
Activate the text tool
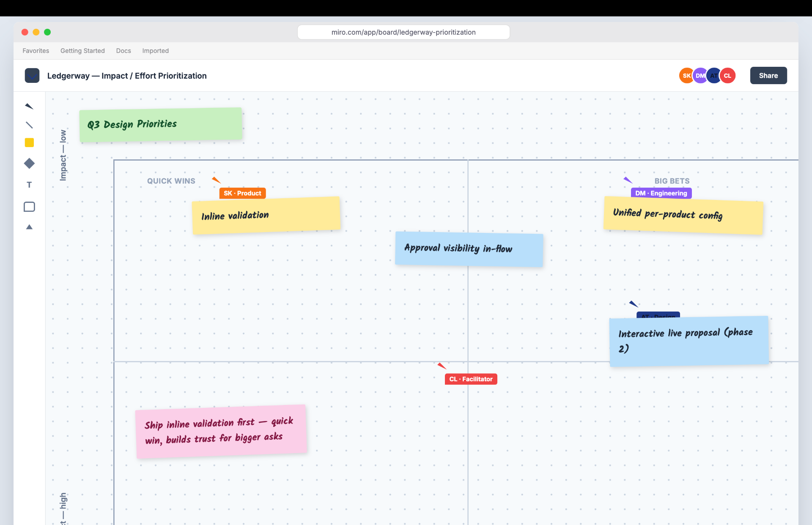29,185
